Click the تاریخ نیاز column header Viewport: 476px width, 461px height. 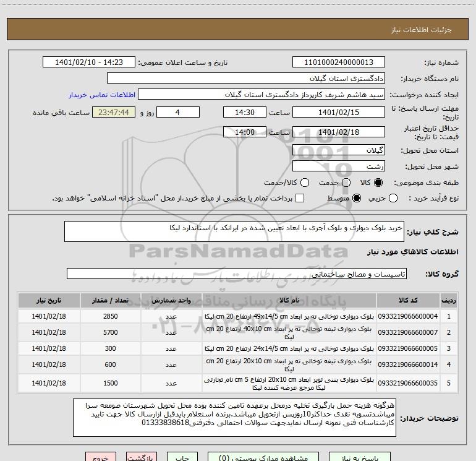pyautogui.click(x=49, y=301)
